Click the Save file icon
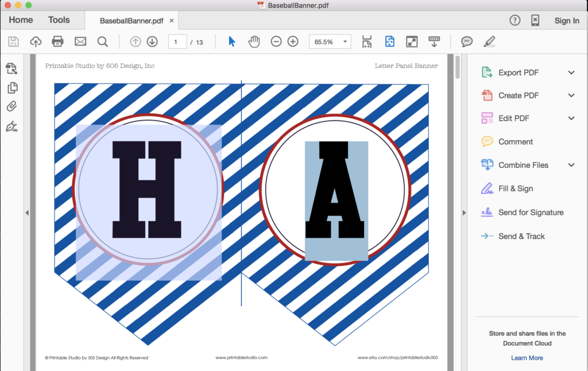Viewport: 588px width, 371px height. [13, 41]
